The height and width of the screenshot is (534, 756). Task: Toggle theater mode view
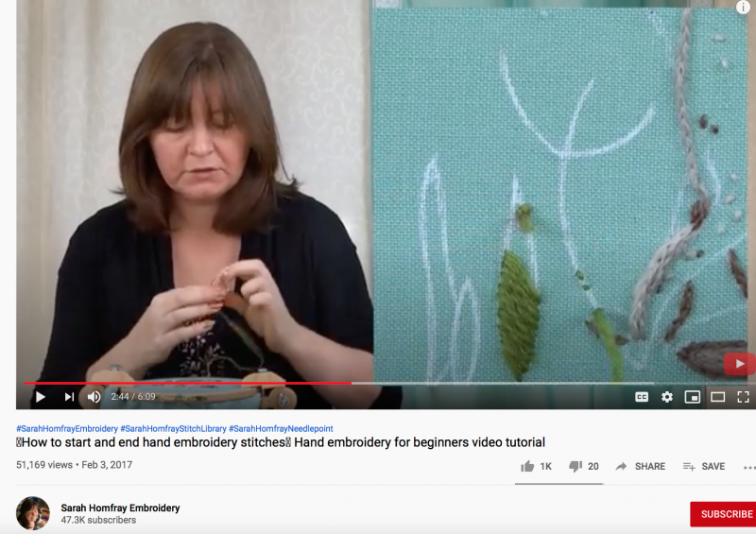(x=717, y=397)
